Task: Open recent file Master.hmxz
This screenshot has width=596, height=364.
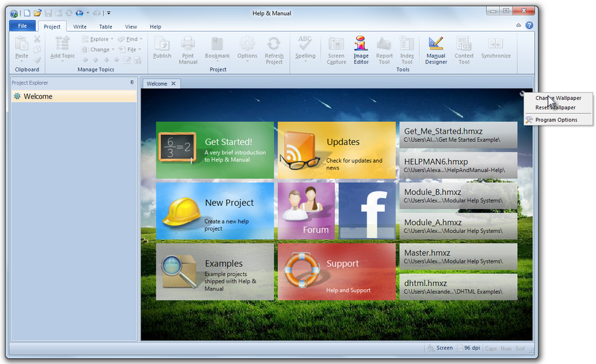Action: tap(458, 257)
